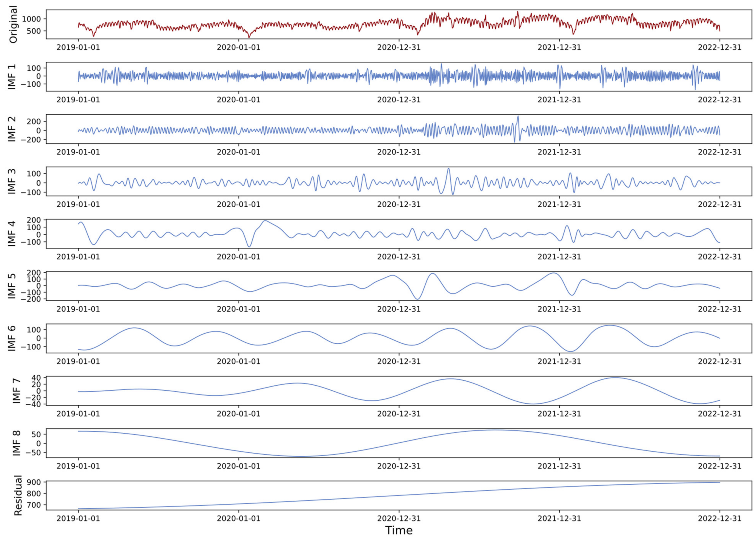Click the Time x-axis title
Viewport: 756px width, 541px height.
[399, 530]
